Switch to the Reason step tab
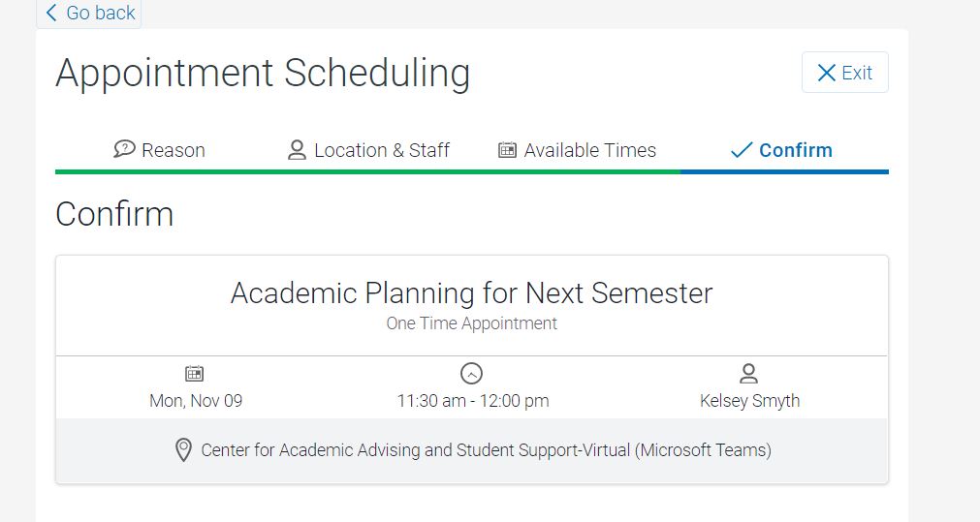Viewport: 980px width, 522px height. click(x=159, y=150)
